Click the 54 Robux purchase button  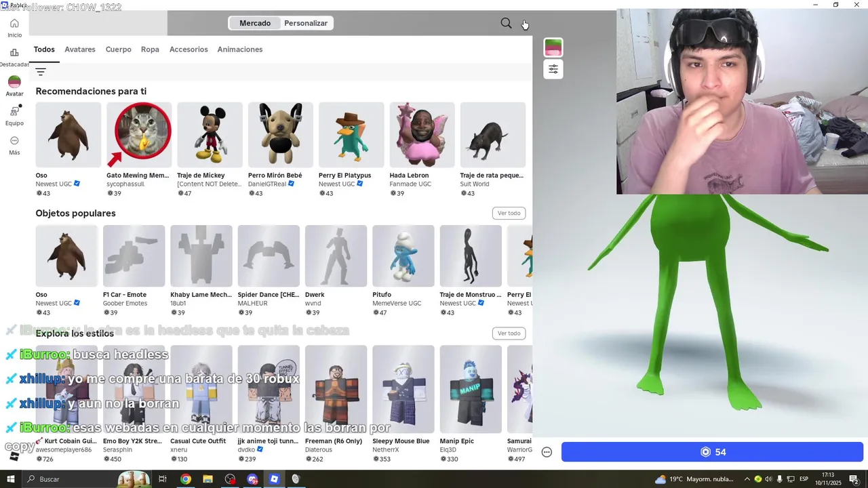(712, 452)
